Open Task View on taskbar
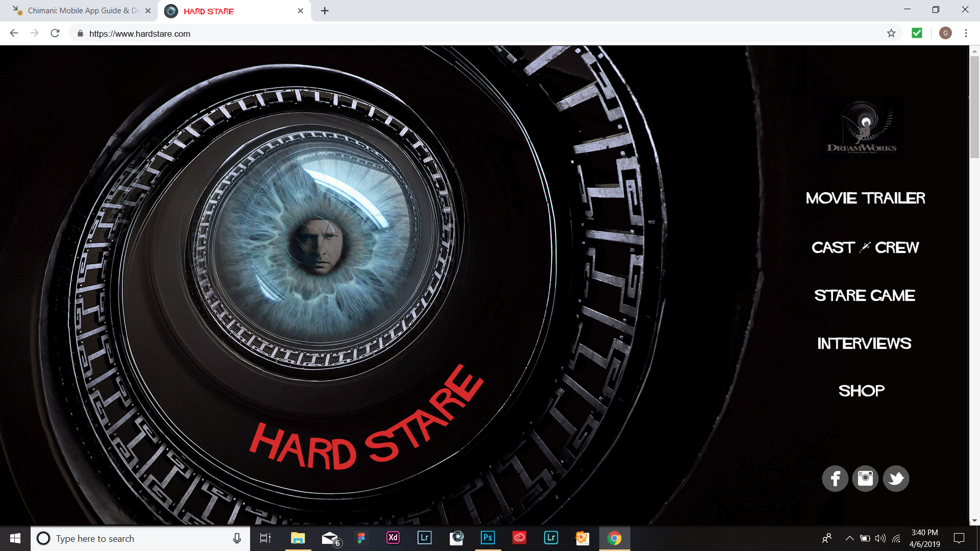This screenshot has height=551, width=980. coord(265,538)
